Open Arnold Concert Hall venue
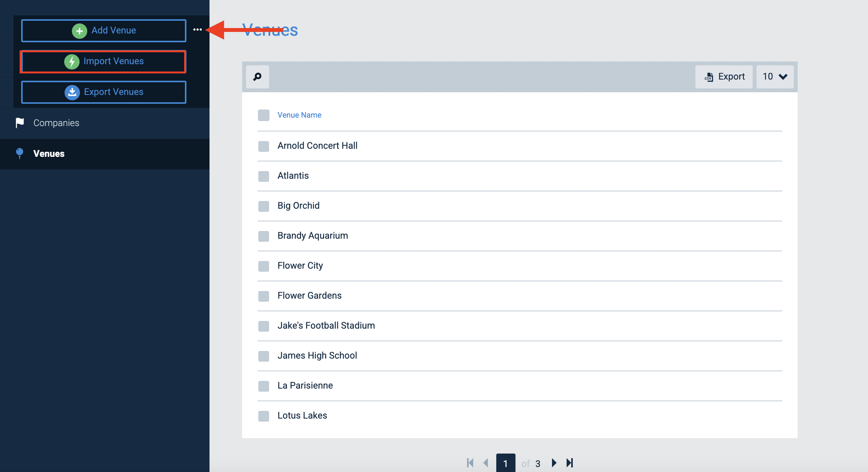868x472 pixels. click(x=318, y=146)
